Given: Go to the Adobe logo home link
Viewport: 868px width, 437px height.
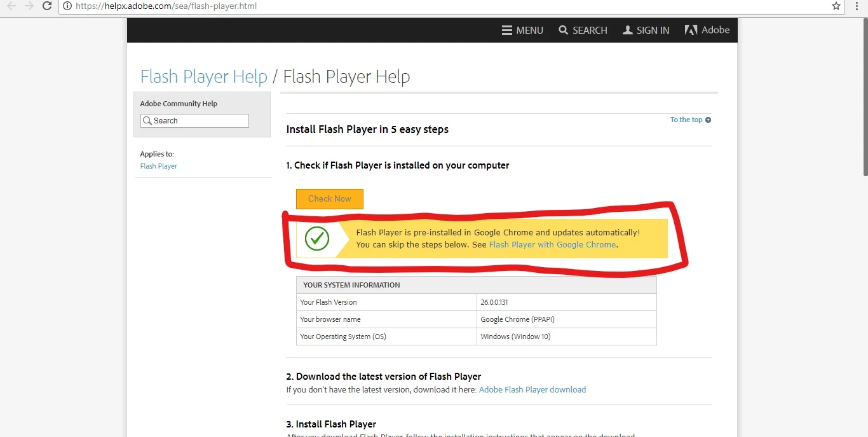Looking at the screenshot, I should (x=707, y=30).
